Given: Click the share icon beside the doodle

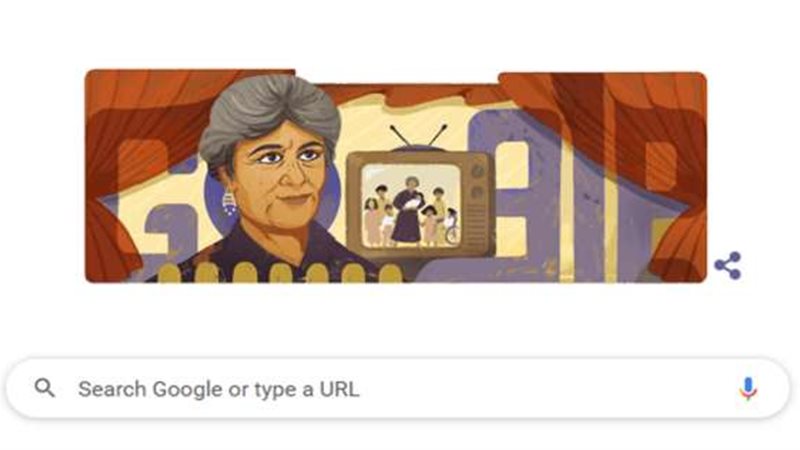Looking at the screenshot, I should pyautogui.click(x=728, y=265).
